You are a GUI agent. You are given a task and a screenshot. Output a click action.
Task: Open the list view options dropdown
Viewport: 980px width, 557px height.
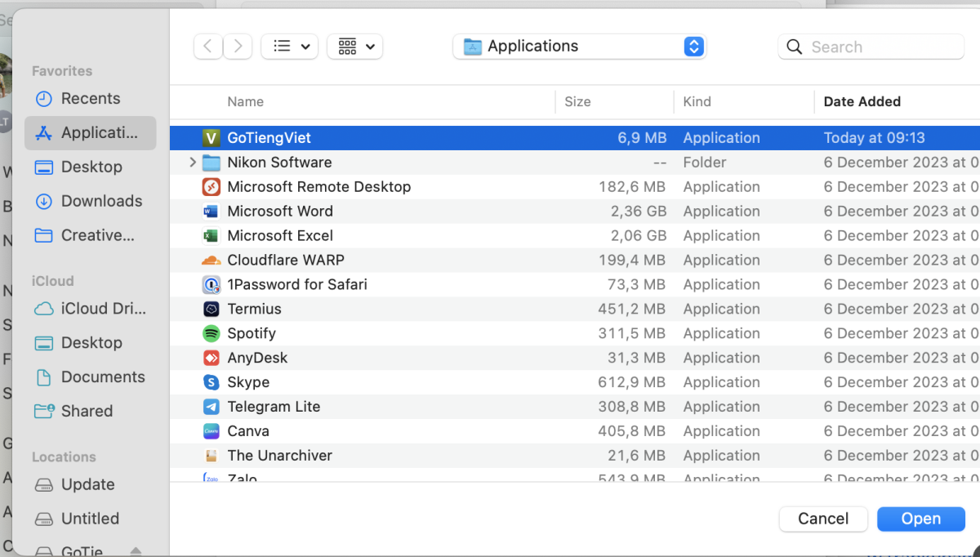tap(289, 47)
